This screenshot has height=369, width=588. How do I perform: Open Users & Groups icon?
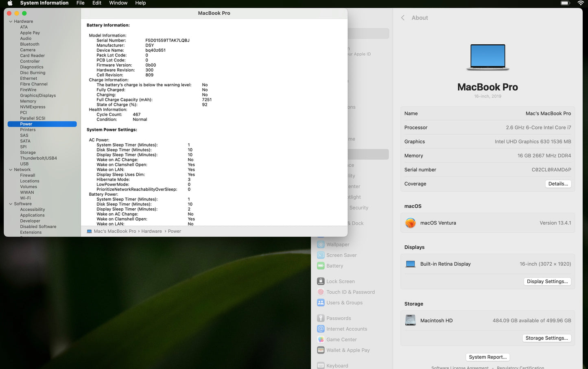[x=321, y=303]
